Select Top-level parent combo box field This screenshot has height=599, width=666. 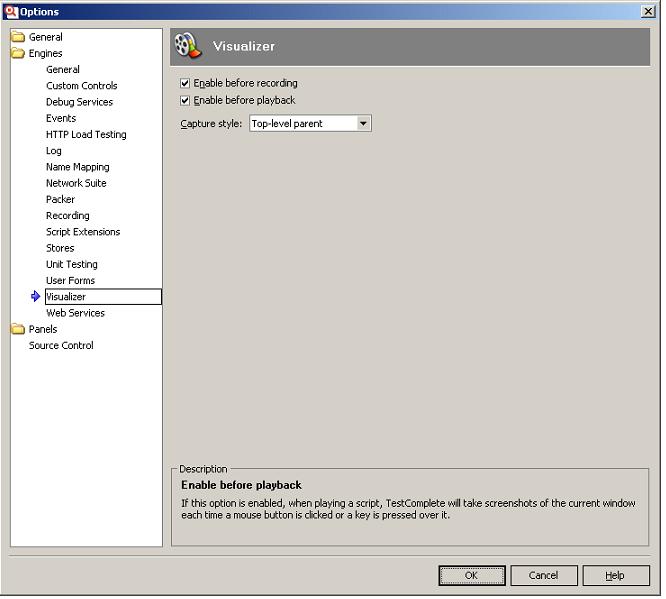[x=301, y=124]
